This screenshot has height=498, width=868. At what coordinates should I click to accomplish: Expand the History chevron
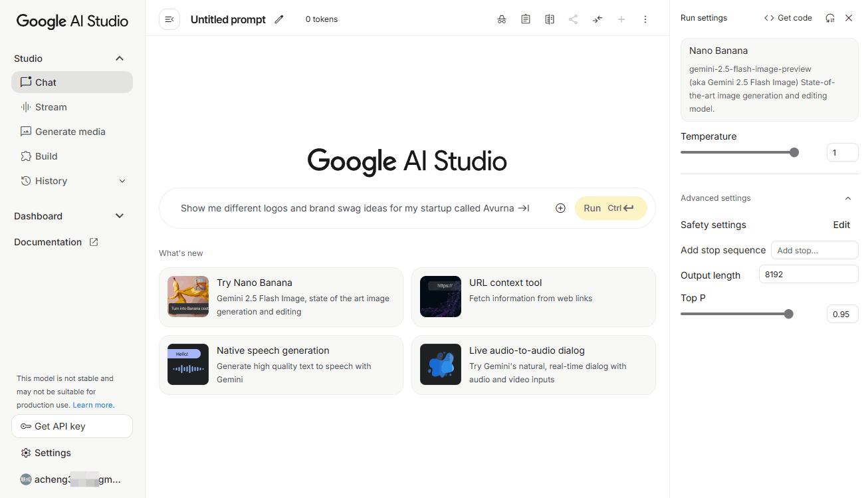[122, 181]
